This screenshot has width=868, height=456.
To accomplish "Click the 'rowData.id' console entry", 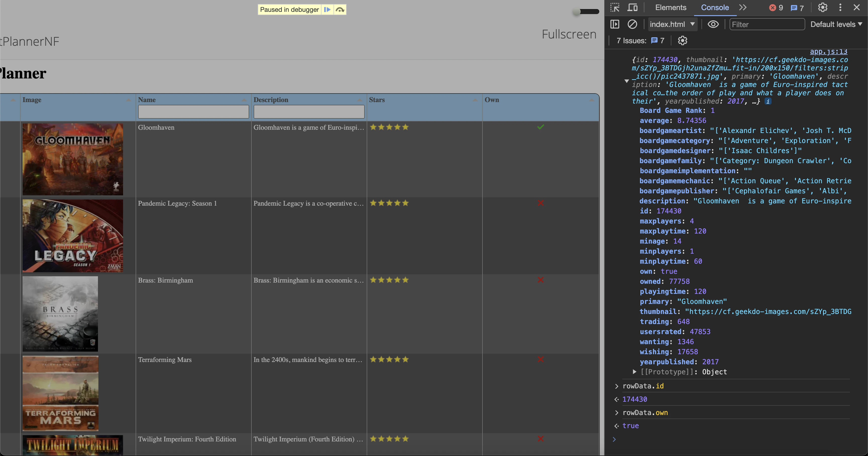I will (643, 386).
